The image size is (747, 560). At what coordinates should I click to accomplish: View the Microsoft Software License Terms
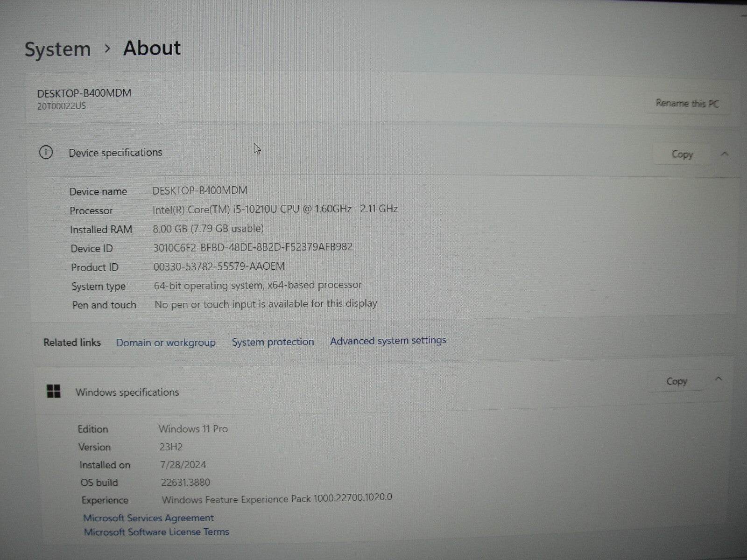156,532
